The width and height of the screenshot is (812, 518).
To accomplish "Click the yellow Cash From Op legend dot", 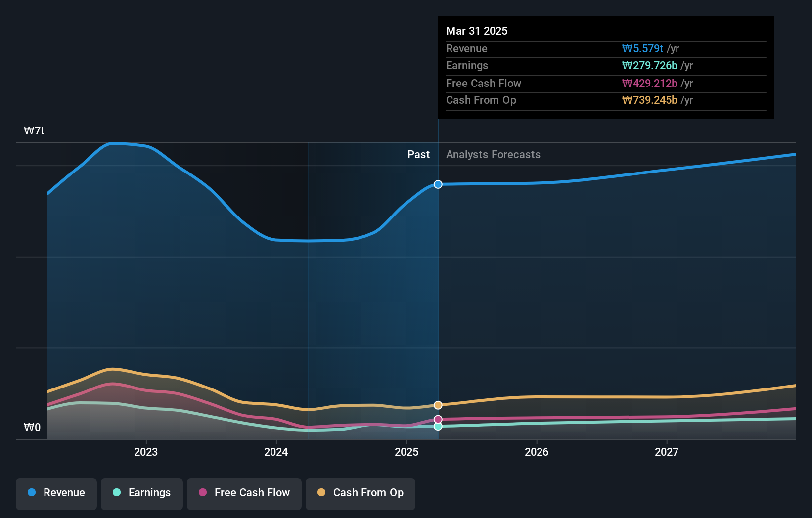I will pyautogui.click(x=322, y=493).
